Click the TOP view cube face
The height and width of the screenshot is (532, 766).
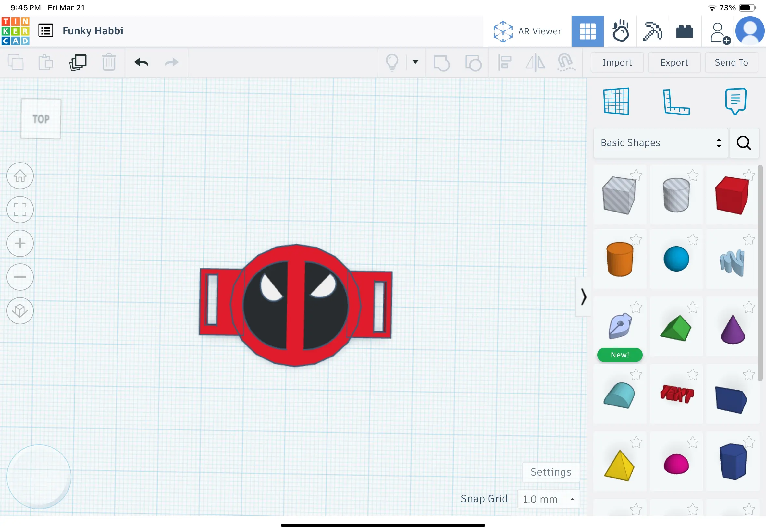tap(41, 119)
